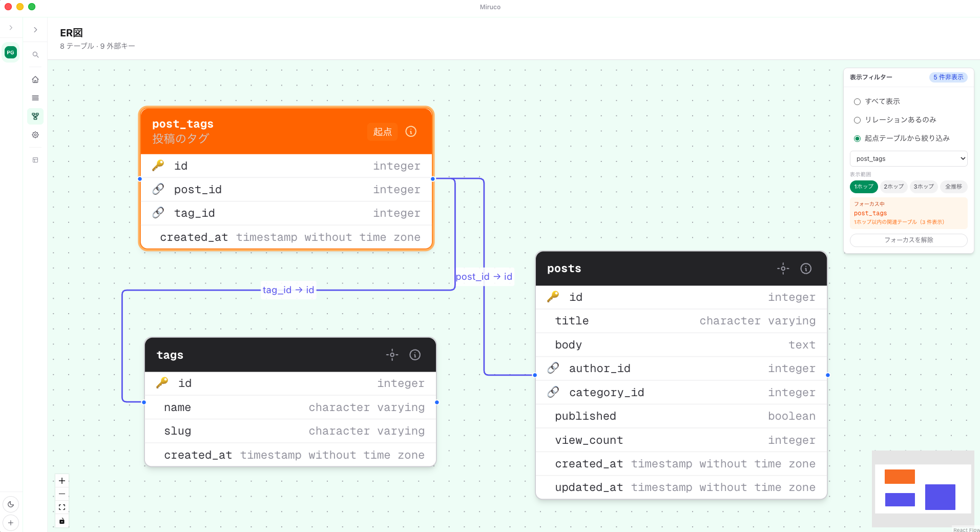This screenshot has width=980, height=532.
Task: Focus on the posts table (crosshair icon)
Action: coord(783,269)
